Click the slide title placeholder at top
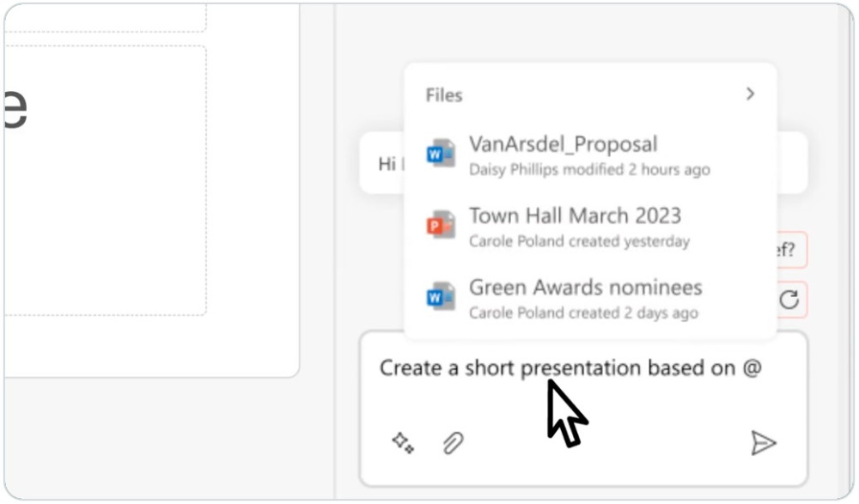Viewport: 859px width, 504px height. coord(105,17)
